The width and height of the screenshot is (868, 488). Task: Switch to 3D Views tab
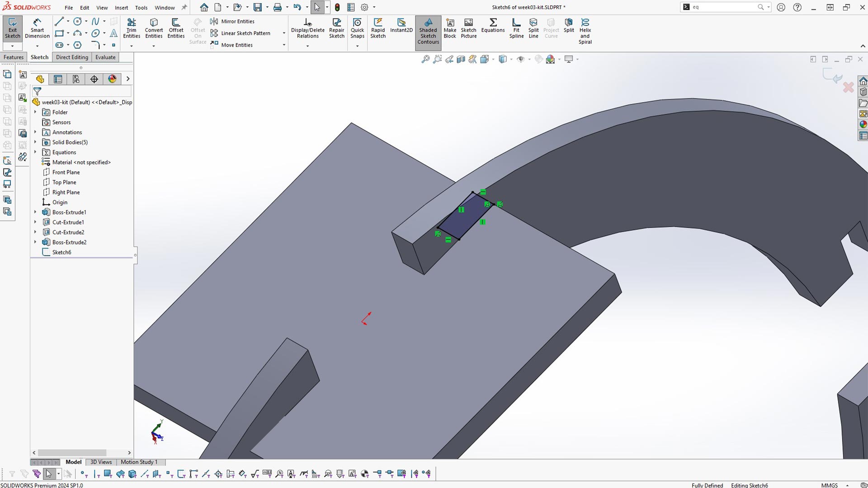[101, 462]
